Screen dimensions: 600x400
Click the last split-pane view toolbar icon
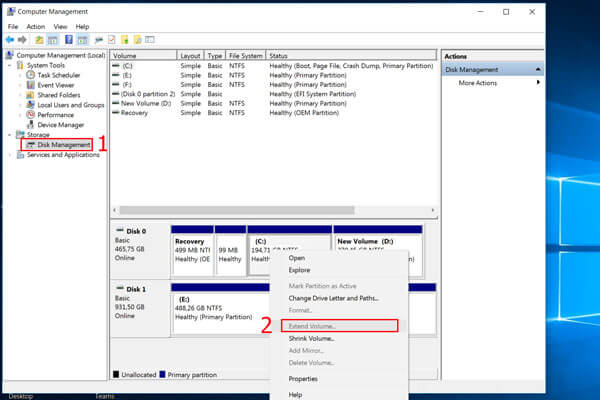[150, 39]
